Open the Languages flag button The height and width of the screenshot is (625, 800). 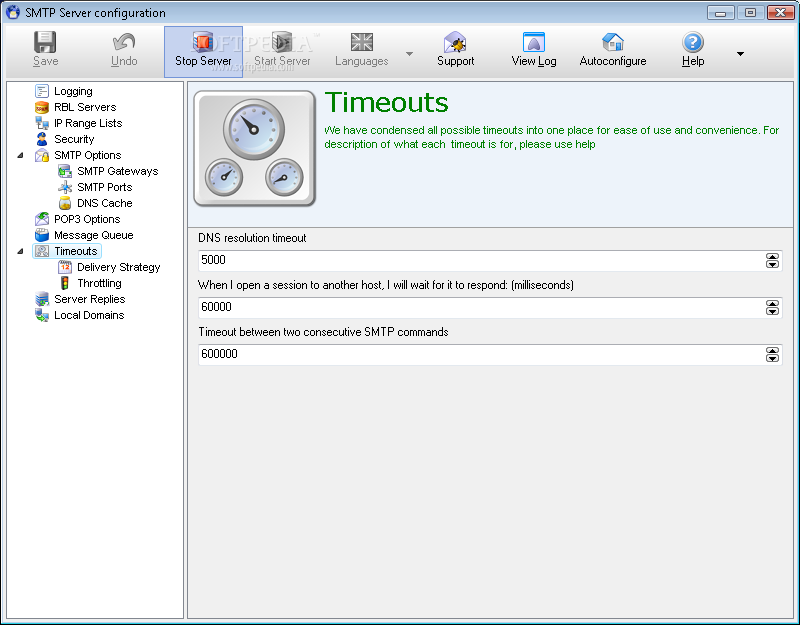pyautogui.click(x=361, y=50)
